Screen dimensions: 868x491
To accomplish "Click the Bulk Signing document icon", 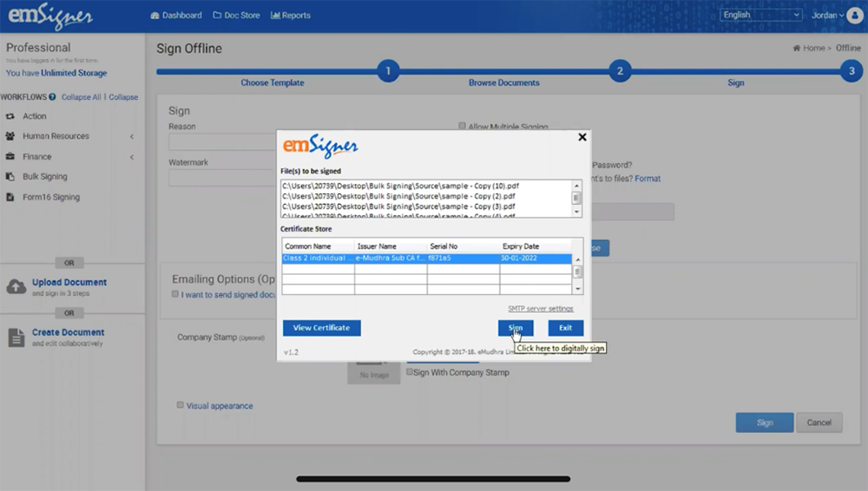I will pos(10,177).
